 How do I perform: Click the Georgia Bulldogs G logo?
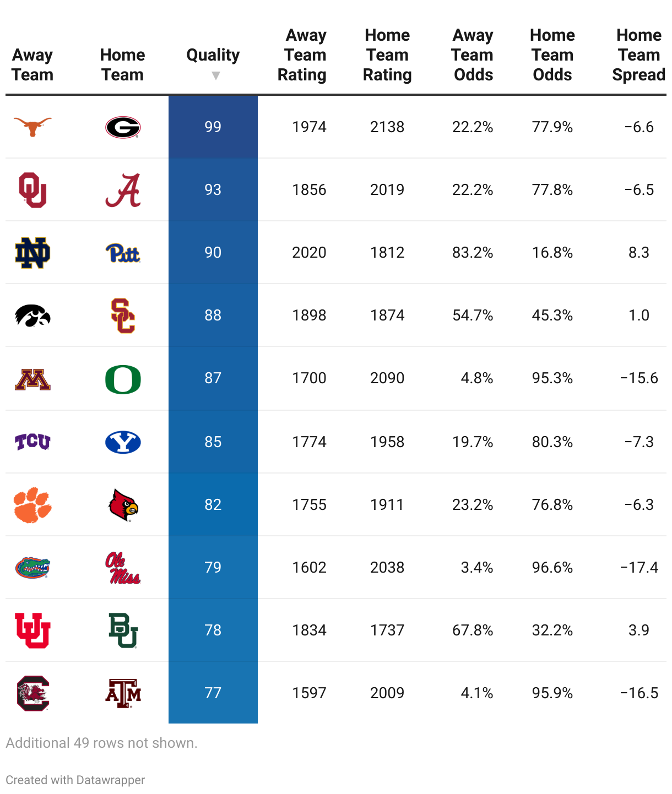tap(123, 127)
